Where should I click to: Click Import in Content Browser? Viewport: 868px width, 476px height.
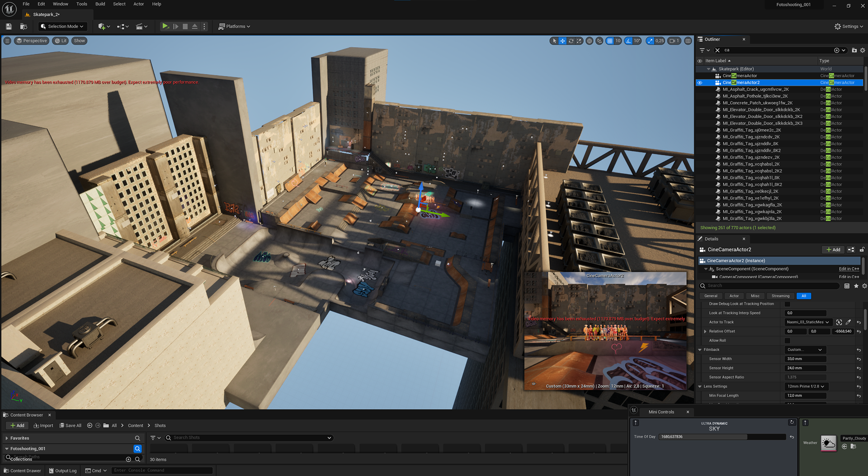(x=43, y=426)
